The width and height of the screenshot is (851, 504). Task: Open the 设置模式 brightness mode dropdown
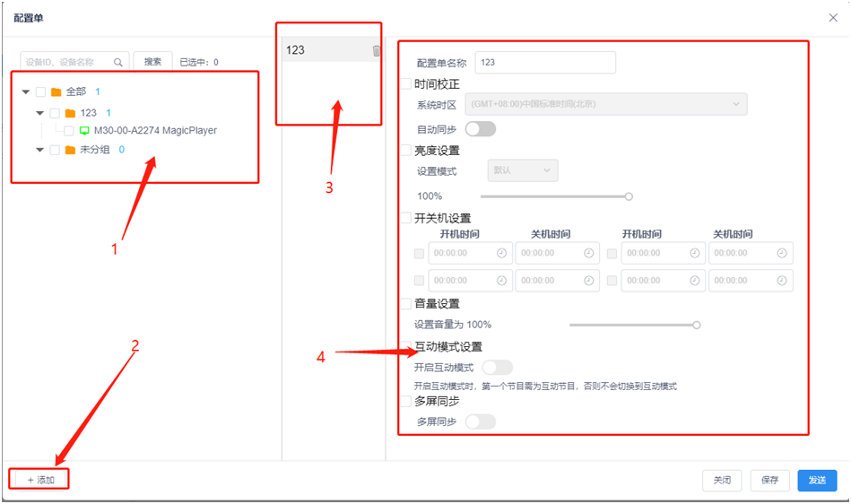coord(522,170)
